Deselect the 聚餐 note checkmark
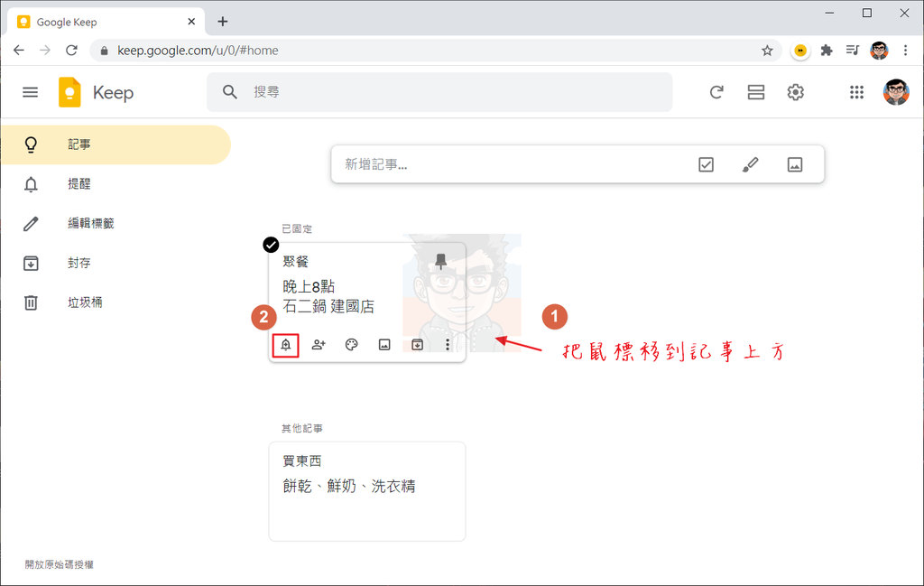Image resolution: width=924 pixels, height=586 pixels. point(271,245)
